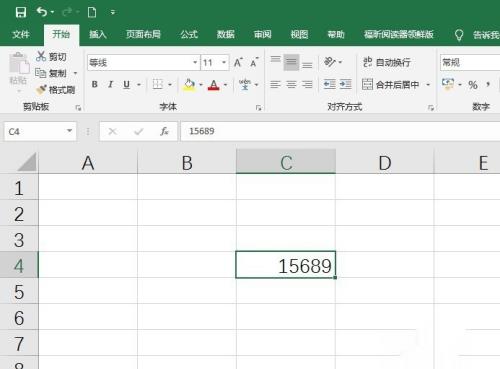
Task: Toggle underline formatting
Action: [x=126, y=85]
